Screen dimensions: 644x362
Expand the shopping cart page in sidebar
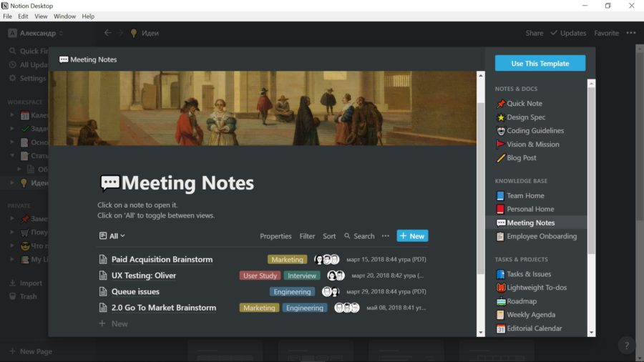pyautogui.click(x=12, y=232)
